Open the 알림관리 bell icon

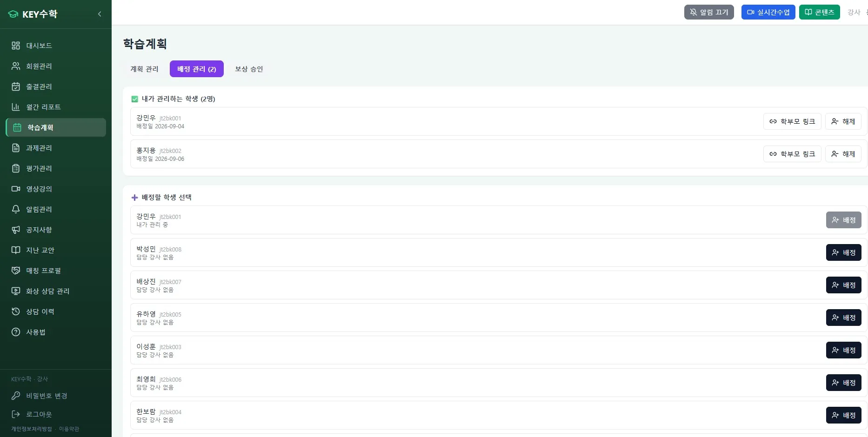tap(16, 209)
